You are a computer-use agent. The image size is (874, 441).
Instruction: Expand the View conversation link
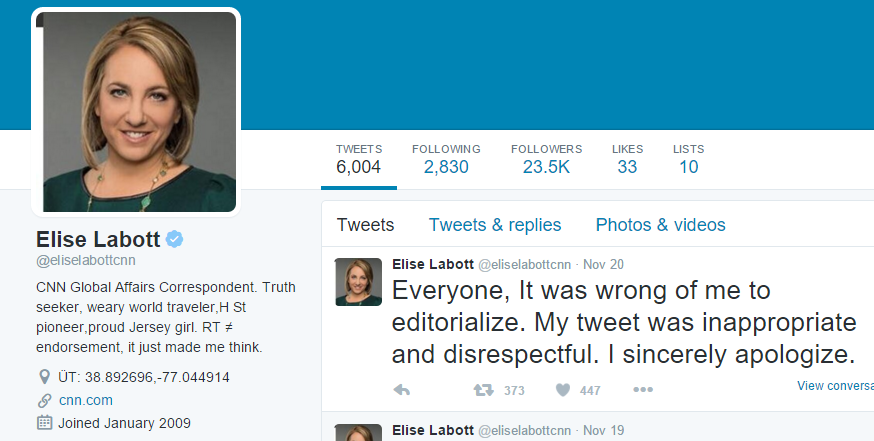pyautogui.click(x=835, y=386)
